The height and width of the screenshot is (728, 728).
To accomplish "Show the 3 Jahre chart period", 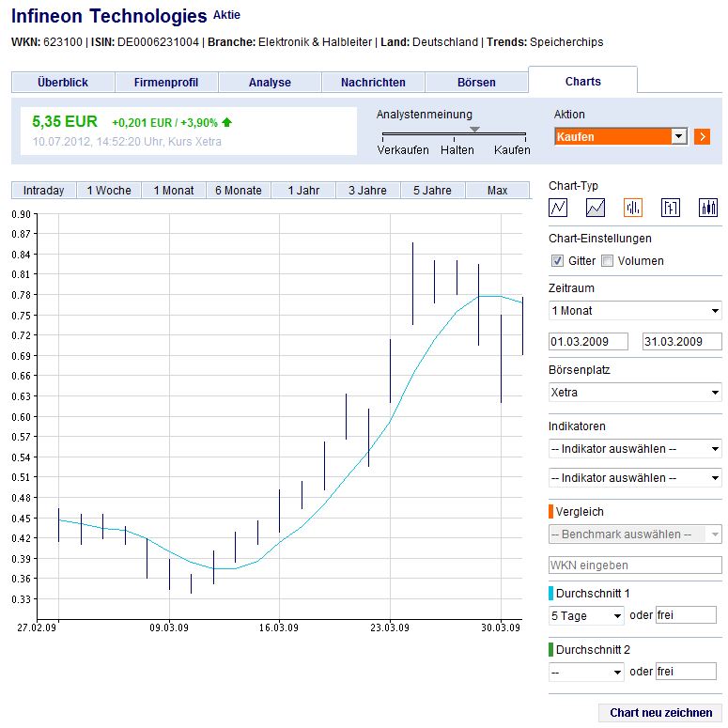I will click(367, 191).
